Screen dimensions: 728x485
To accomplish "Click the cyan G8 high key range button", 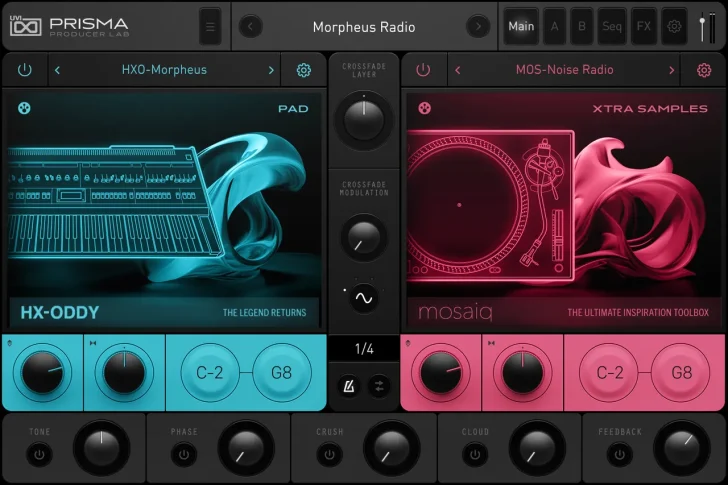I will [282, 373].
